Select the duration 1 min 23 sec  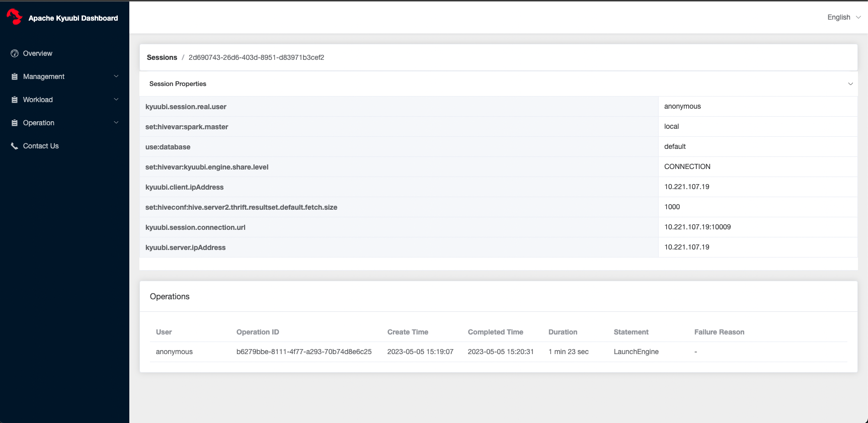569,352
